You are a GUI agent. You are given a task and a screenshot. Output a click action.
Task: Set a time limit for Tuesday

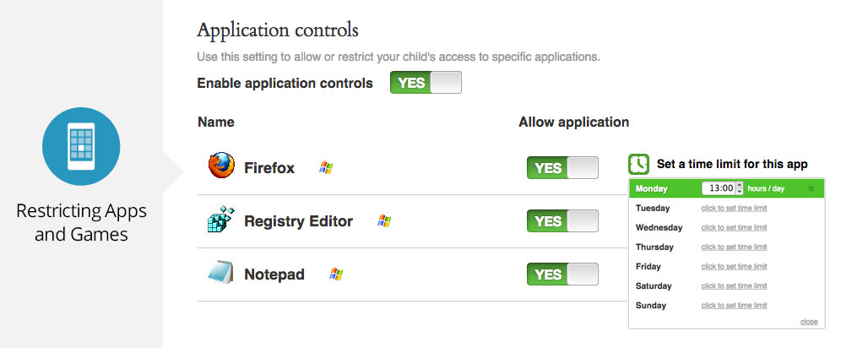[734, 209]
